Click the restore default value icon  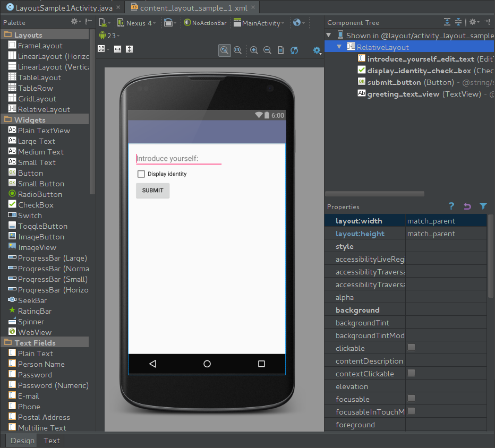[x=467, y=206]
